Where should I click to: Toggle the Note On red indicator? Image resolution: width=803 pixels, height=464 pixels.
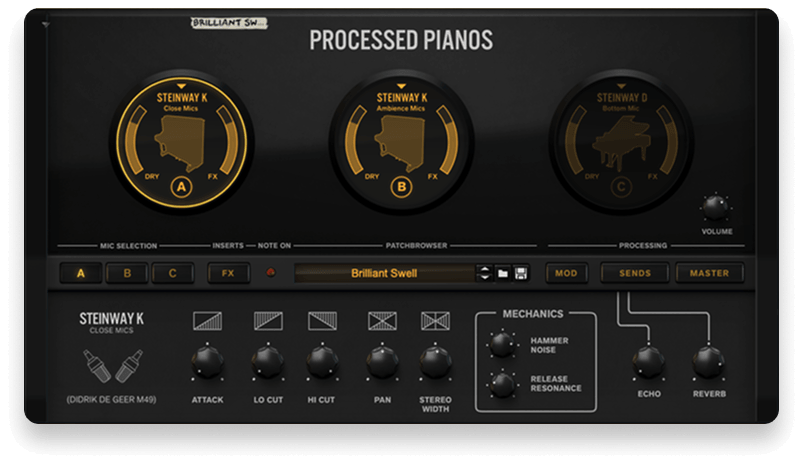point(271,272)
